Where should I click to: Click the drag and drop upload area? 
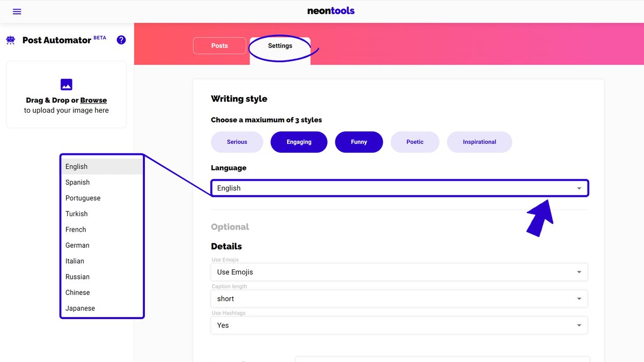pyautogui.click(x=66, y=94)
